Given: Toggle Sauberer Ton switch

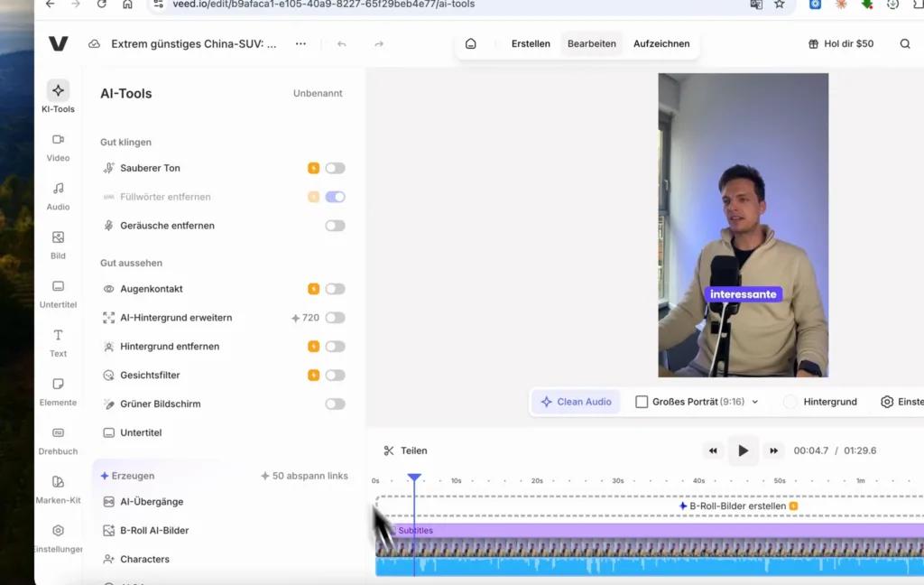Looking at the screenshot, I should click(335, 168).
